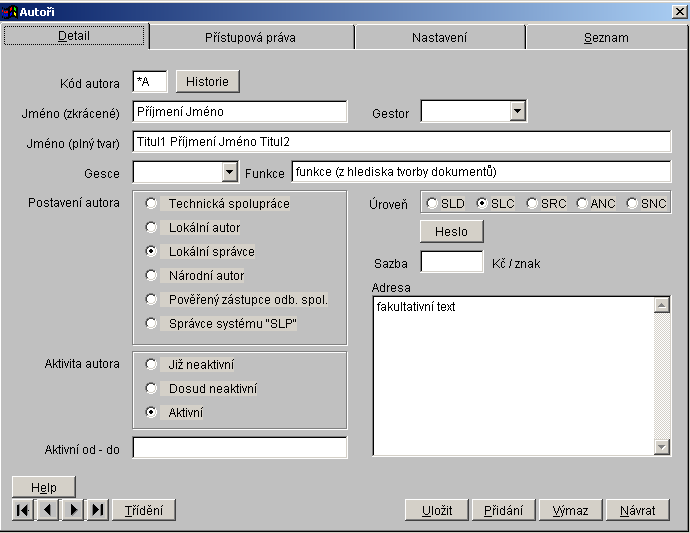Go to the previous record
The image size is (690, 533).
coord(47,510)
